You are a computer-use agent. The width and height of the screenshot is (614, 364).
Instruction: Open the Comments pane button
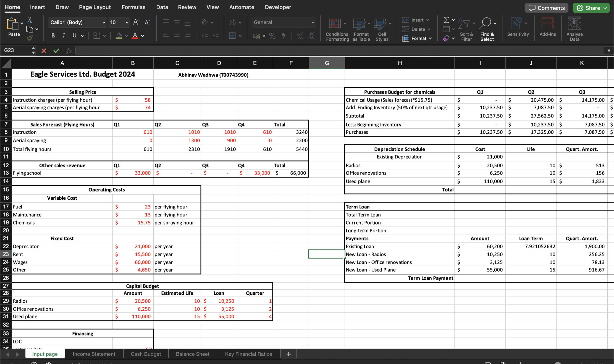546,8
